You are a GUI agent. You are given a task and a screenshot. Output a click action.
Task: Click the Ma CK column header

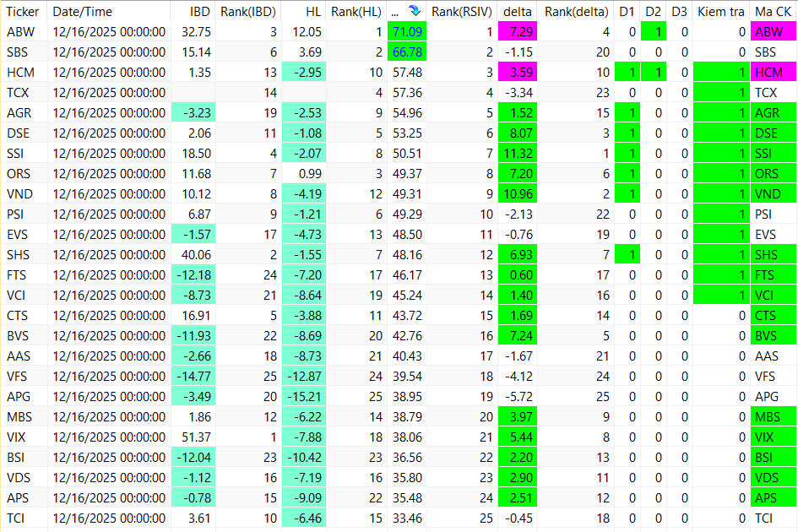[773, 11]
